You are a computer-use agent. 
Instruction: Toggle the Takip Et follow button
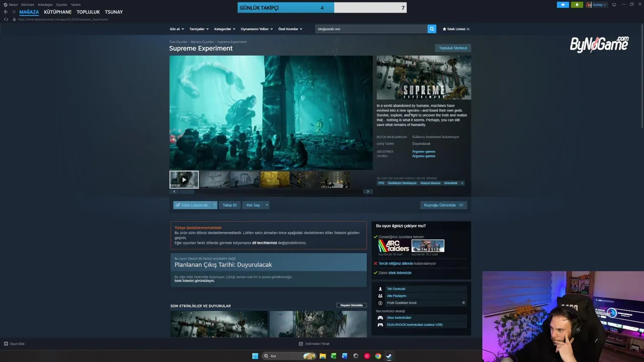click(x=229, y=205)
